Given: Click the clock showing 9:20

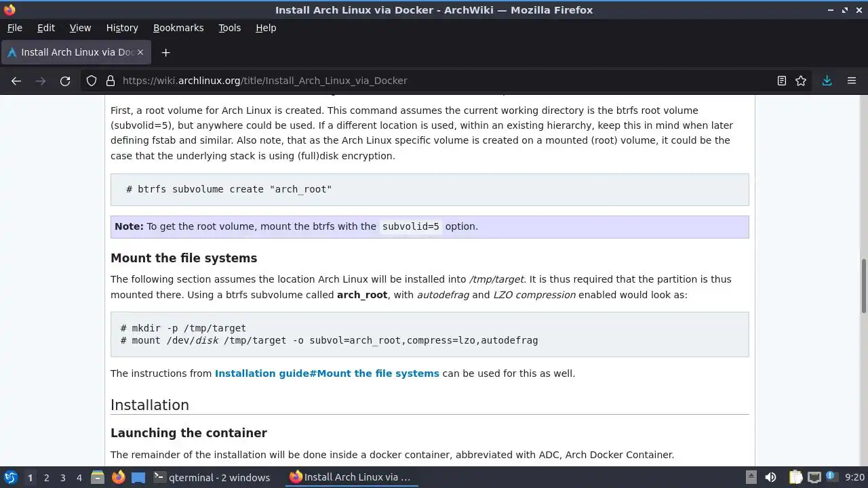Looking at the screenshot, I should pyautogui.click(x=854, y=478).
